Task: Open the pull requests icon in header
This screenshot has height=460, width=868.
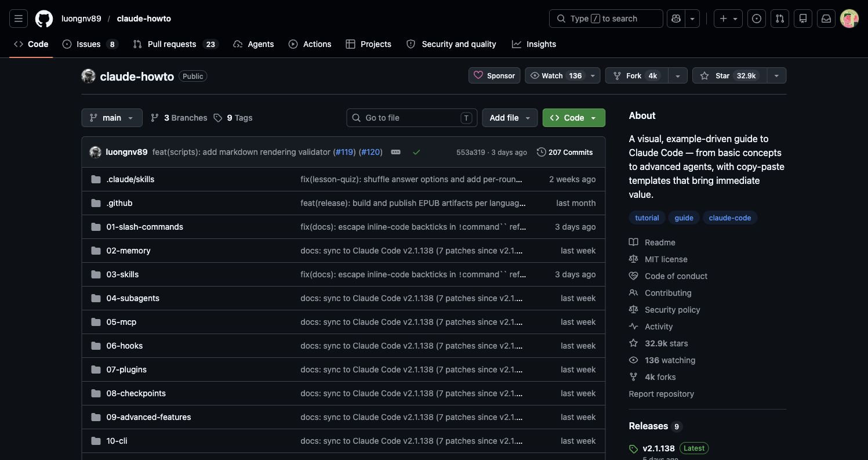Action: pos(780,19)
